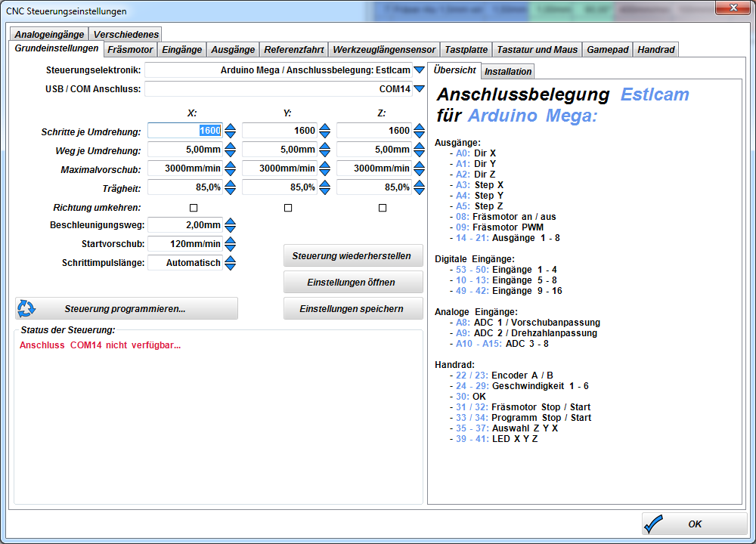
Task: Click the stepper arrows for Schritte je Umdrehung X
Action: (231, 131)
